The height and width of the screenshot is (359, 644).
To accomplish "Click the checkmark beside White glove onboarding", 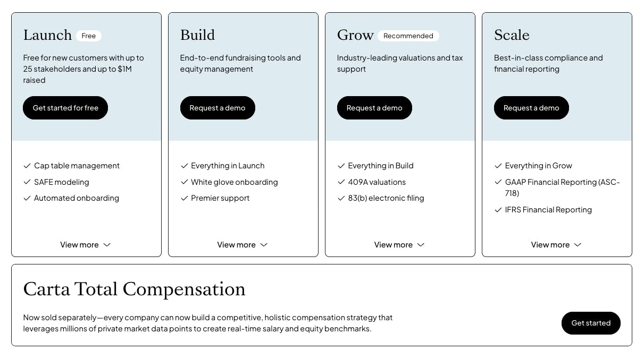I will click(184, 182).
